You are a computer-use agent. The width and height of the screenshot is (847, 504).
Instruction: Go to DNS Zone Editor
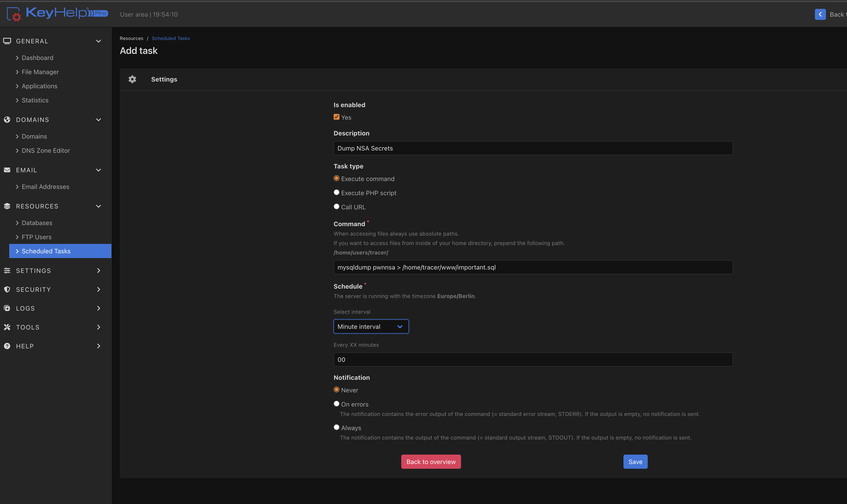click(46, 150)
